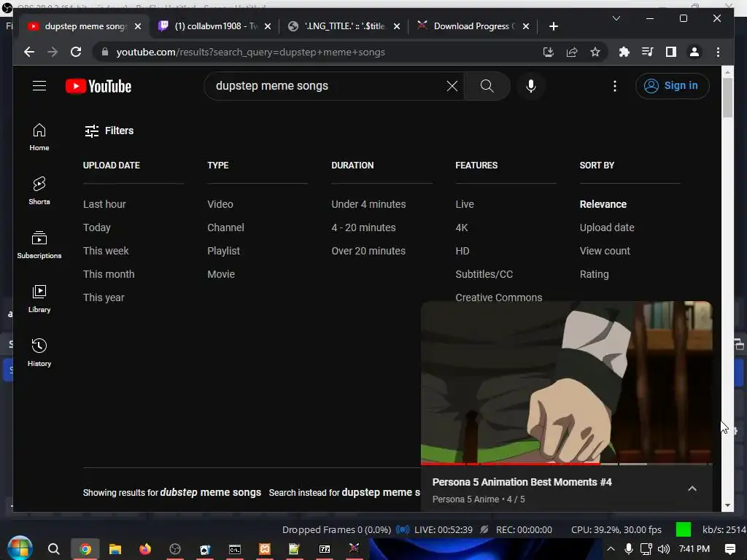
Task: Choose duration Under 4 minutes
Action: [x=368, y=204]
